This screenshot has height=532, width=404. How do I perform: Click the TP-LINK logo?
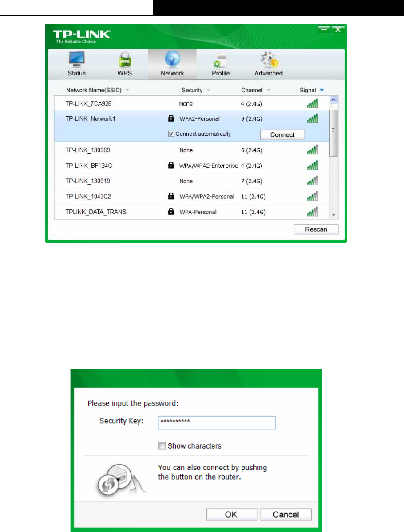[82, 36]
